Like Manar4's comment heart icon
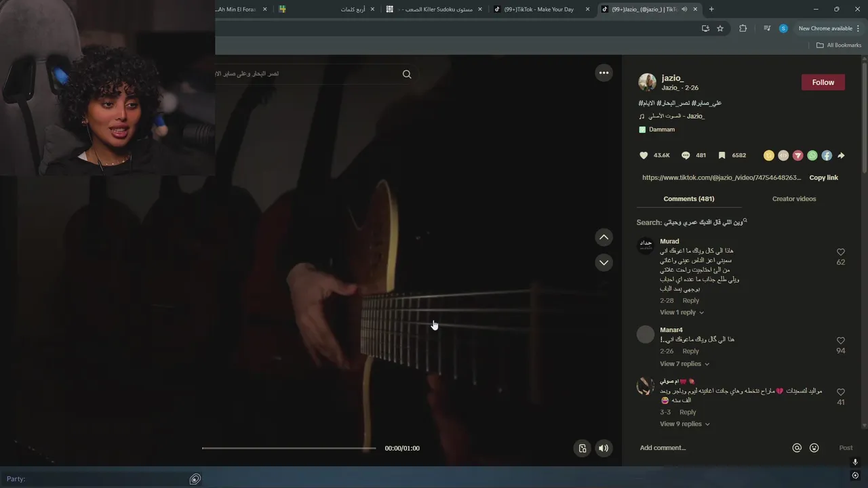The height and width of the screenshot is (488, 868). [841, 341]
